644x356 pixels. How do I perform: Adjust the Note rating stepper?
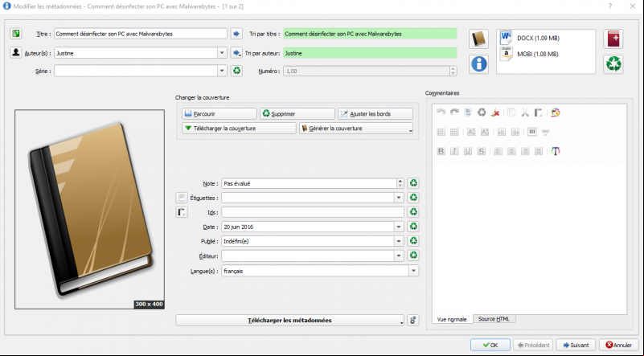[400, 183]
